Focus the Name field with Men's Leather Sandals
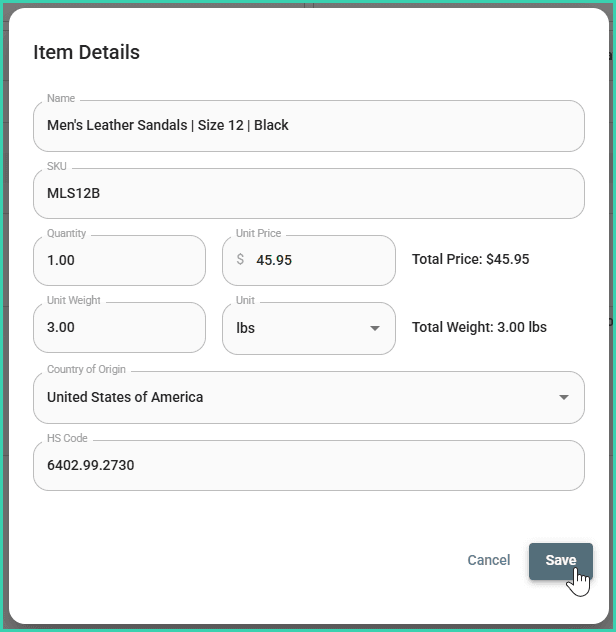Image resolution: width=616 pixels, height=632 pixels. 308,126
